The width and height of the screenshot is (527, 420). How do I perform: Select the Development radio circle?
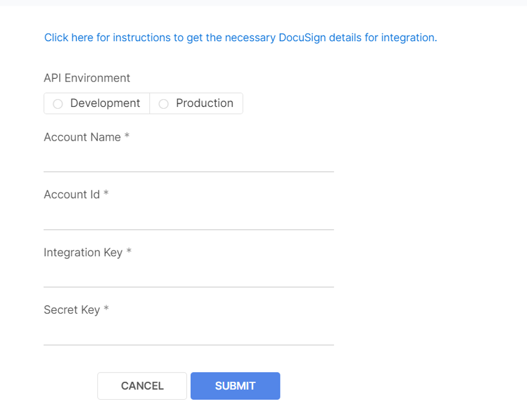point(58,104)
